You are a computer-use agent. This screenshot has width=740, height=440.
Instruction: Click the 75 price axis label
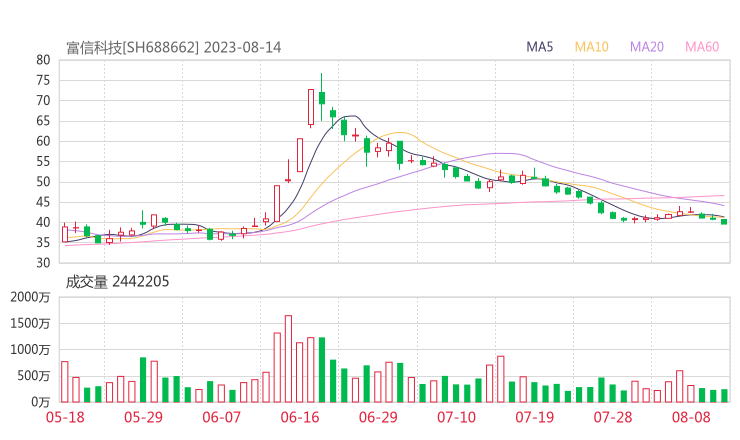(x=43, y=80)
